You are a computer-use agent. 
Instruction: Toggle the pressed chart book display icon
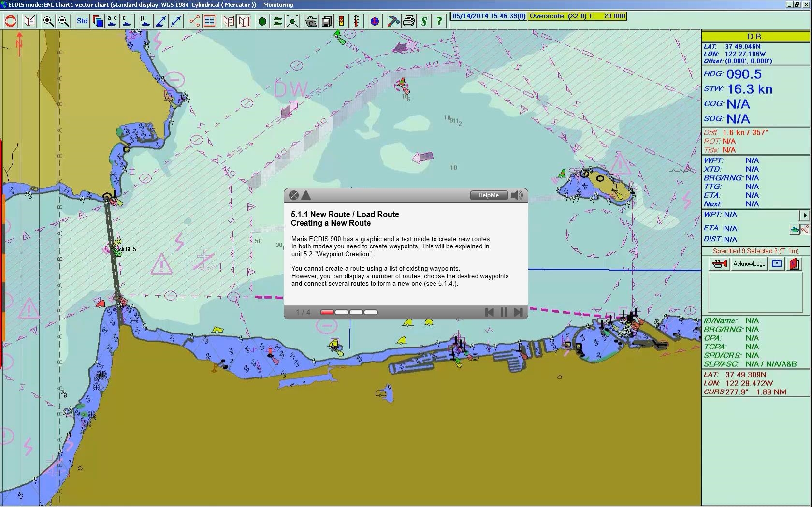(x=244, y=21)
